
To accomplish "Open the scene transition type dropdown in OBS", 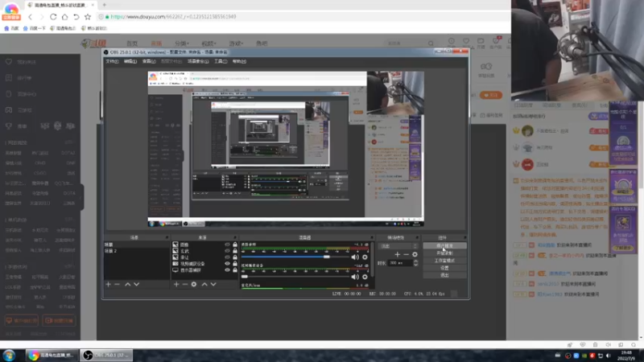I will (x=398, y=246).
